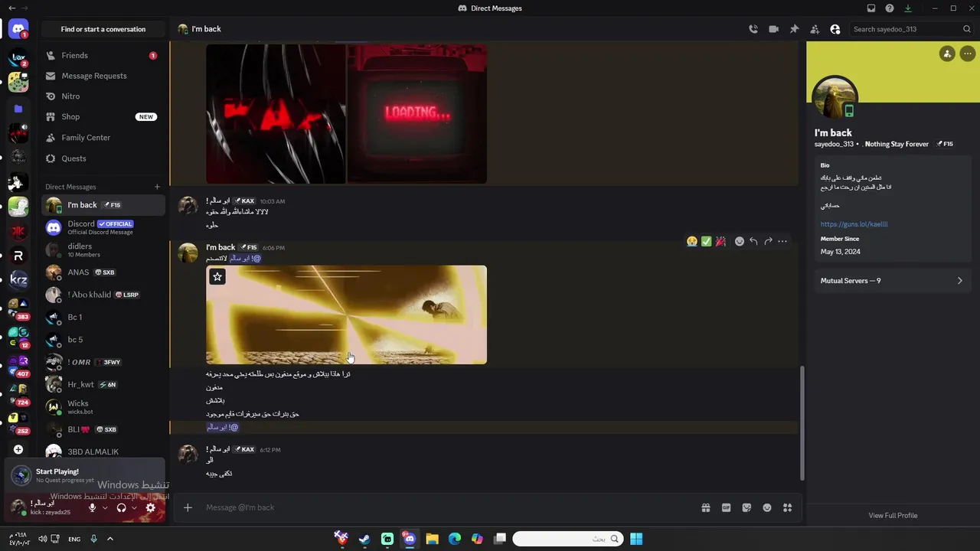The image size is (980, 551).
Task: Click Add a Server plus button
Action: (x=18, y=449)
